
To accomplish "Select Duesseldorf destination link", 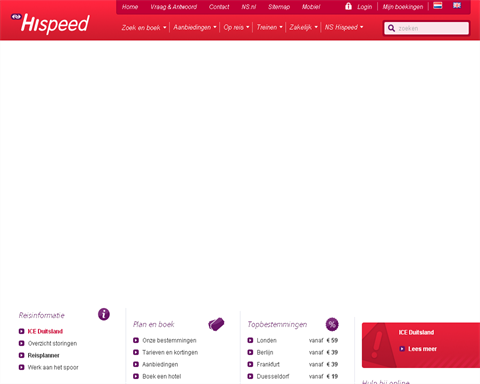I will pyautogui.click(x=273, y=376).
